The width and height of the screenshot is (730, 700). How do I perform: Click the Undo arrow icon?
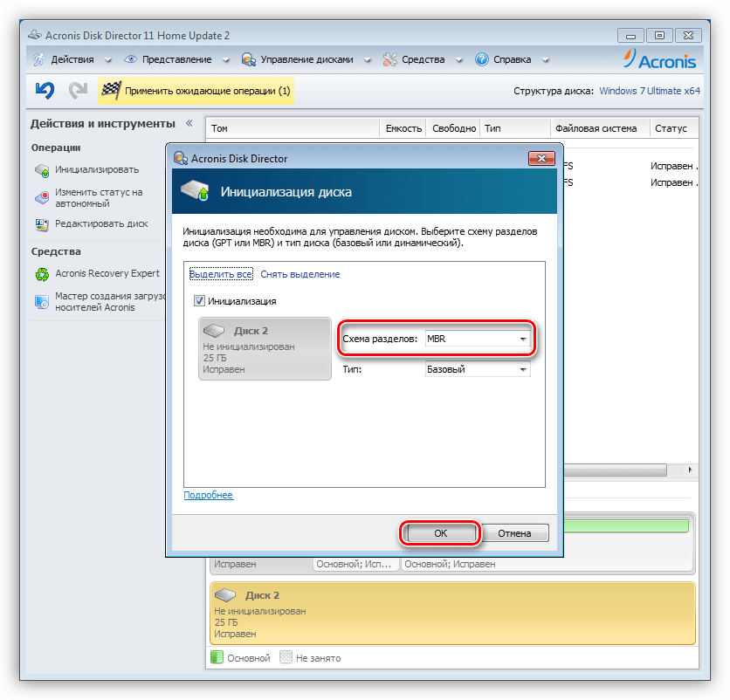pyautogui.click(x=45, y=90)
